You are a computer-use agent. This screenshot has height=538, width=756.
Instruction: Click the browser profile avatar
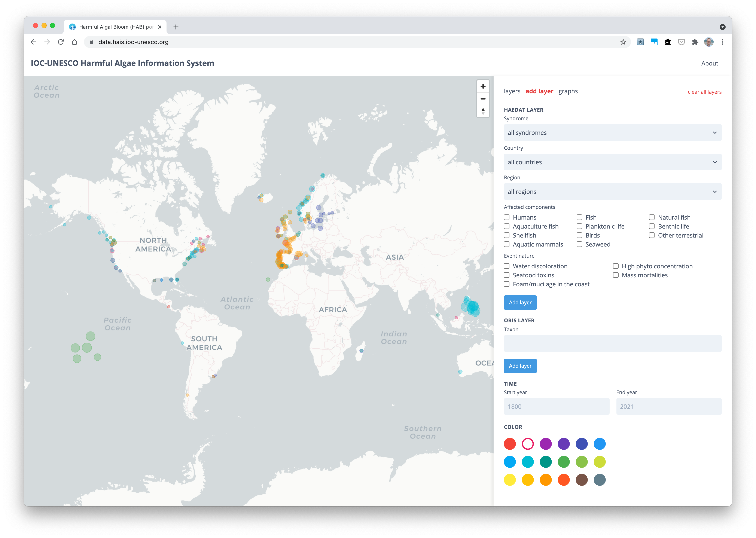click(x=709, y=42)
